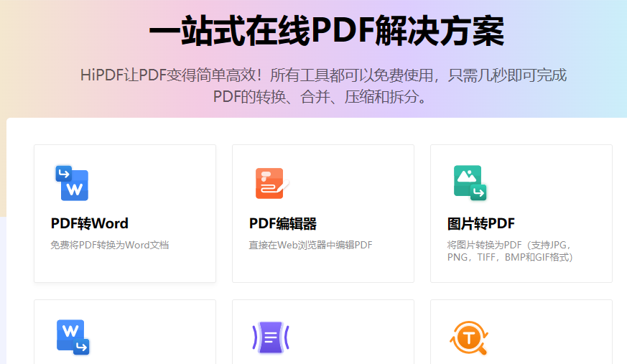Click the 图片转PDF green image icon
Viewport: 627px width, 364px height.
(470, 183)
